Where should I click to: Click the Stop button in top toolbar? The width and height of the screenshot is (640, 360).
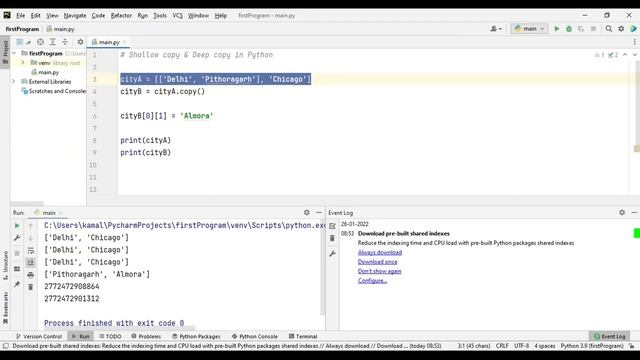[593, 29]
